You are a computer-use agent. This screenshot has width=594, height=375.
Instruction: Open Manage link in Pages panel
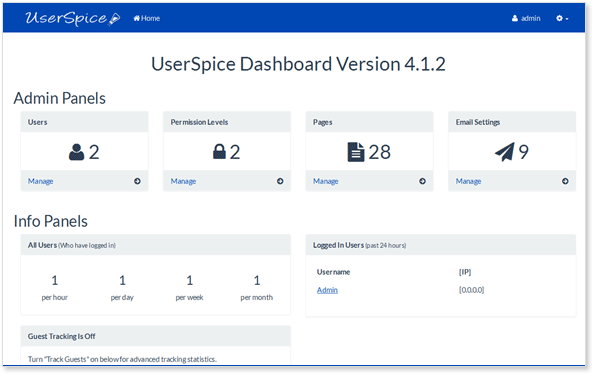pos(326,181)
